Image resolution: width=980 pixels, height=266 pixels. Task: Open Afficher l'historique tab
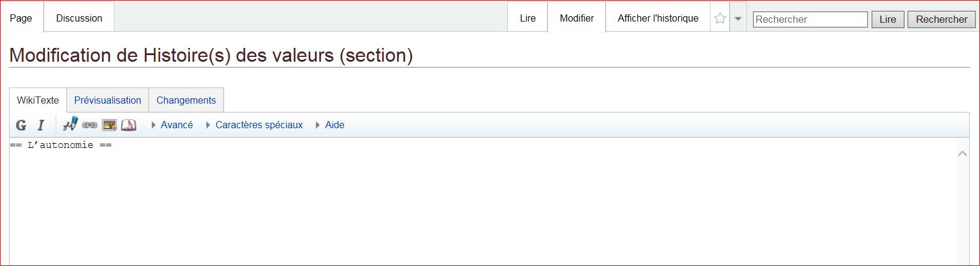(x=658, y=18)
